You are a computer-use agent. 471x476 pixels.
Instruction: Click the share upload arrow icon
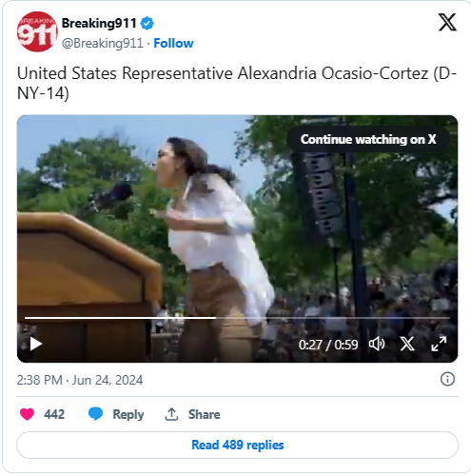click(171, 414)
